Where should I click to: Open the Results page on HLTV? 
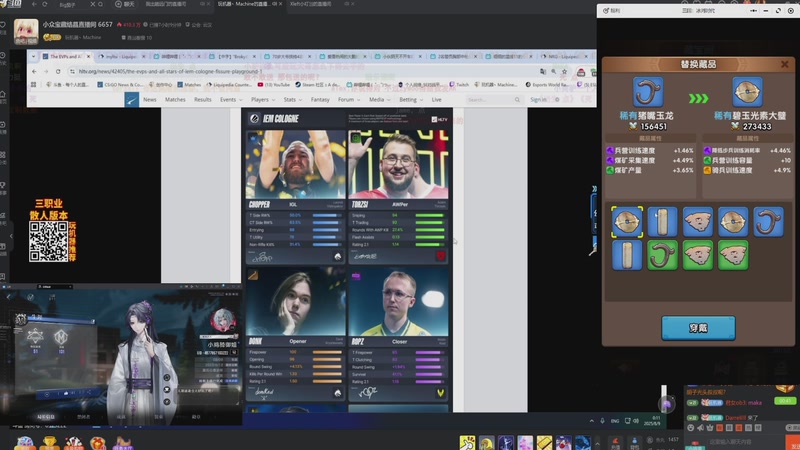click(203, 99)
